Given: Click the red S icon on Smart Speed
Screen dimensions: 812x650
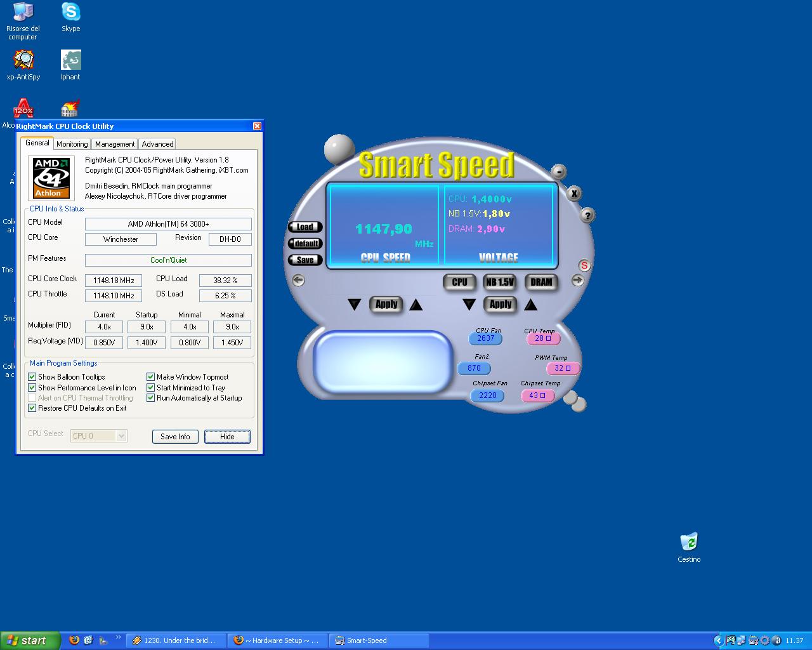Looking at the screenshot, I should coord(584,265).
